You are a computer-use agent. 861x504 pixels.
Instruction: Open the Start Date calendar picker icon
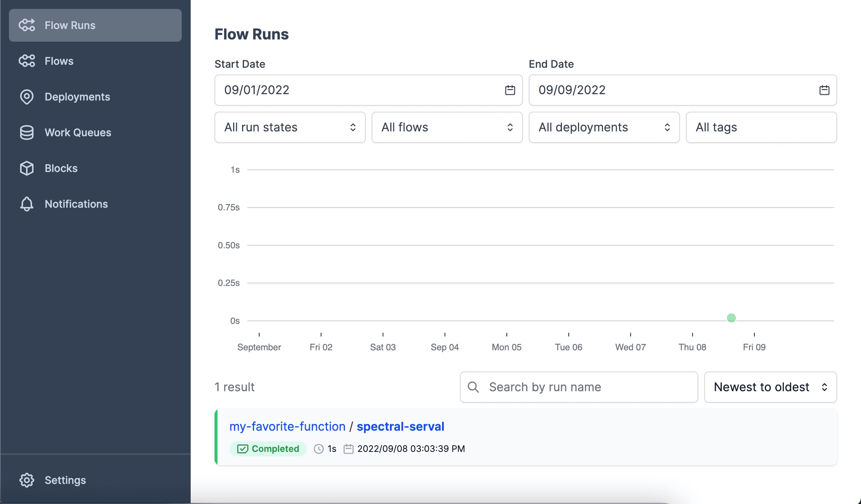pos(510,90)
